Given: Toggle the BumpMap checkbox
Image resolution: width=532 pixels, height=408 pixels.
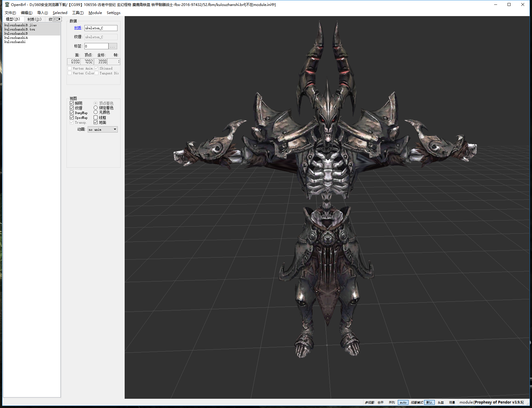Looking at the screenshot, I should 72,113.
